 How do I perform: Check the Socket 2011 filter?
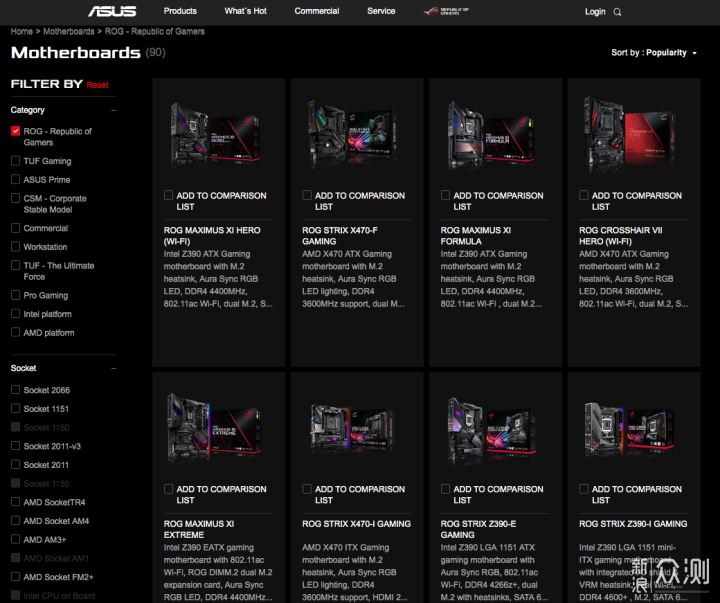[x=16, y=464]
